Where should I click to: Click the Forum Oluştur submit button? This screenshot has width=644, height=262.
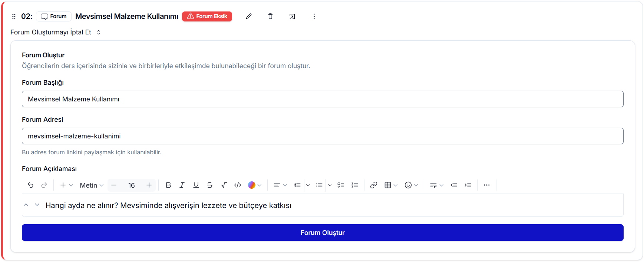click(323, 232)
